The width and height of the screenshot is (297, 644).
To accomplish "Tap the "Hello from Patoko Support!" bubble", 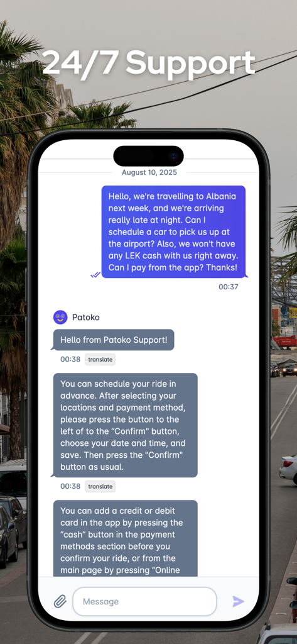I will point(114,340).
